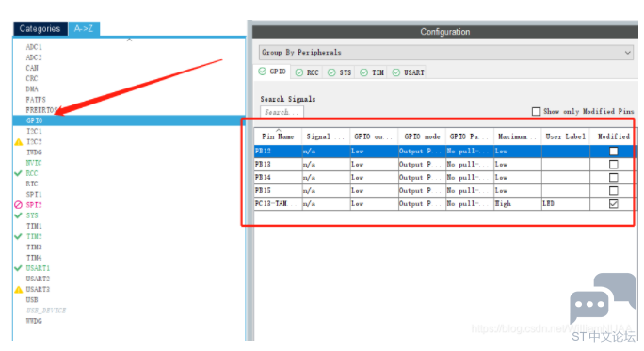The height and width of the screenshot is (351, 644).
Task: Open the GPIO configuration tab
Action: [x=272, y=72]
